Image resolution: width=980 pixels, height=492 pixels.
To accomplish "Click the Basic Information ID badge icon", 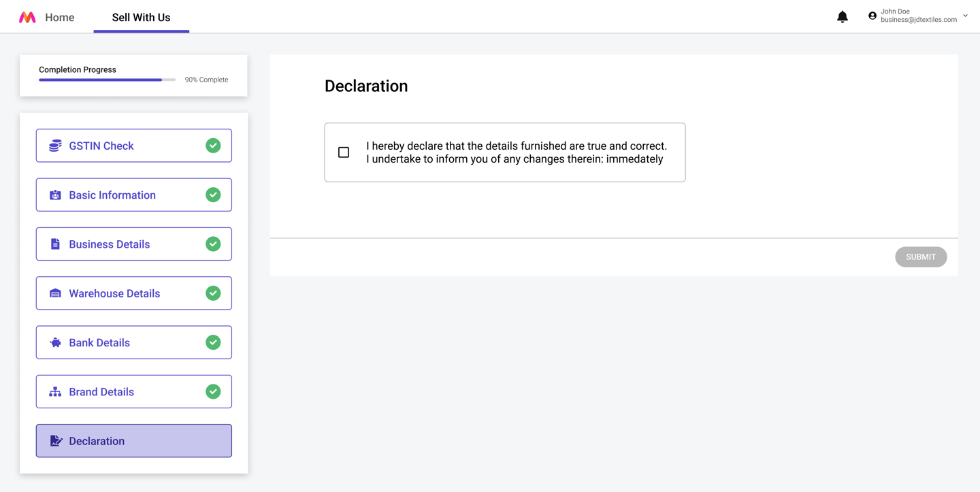I will pyautogui.click(x=55, y=195).
